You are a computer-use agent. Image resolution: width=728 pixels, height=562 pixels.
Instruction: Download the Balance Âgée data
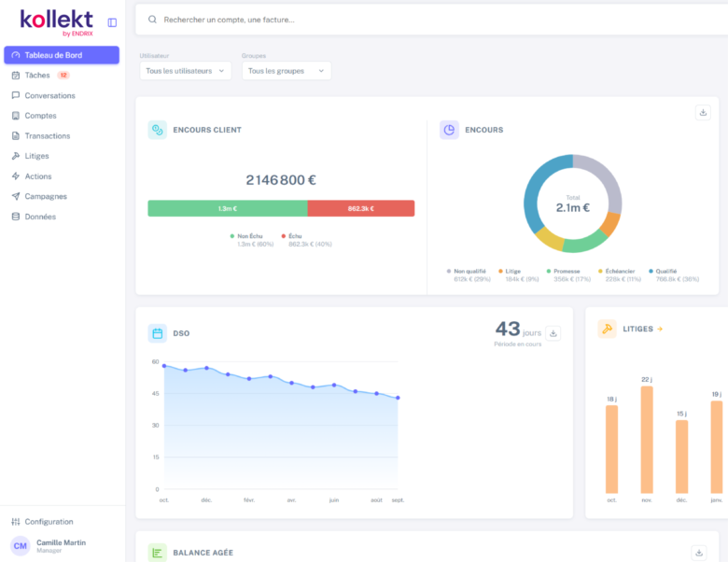[699, 553]
